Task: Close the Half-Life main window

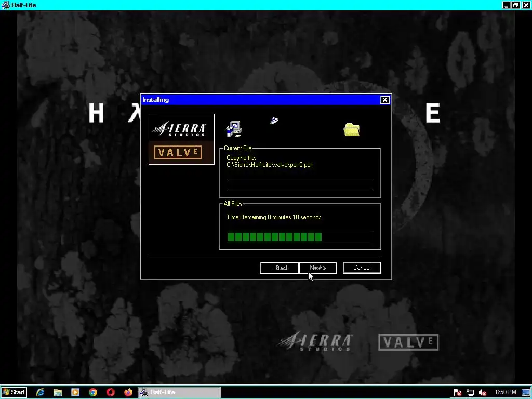Action: tap(526, 5)
